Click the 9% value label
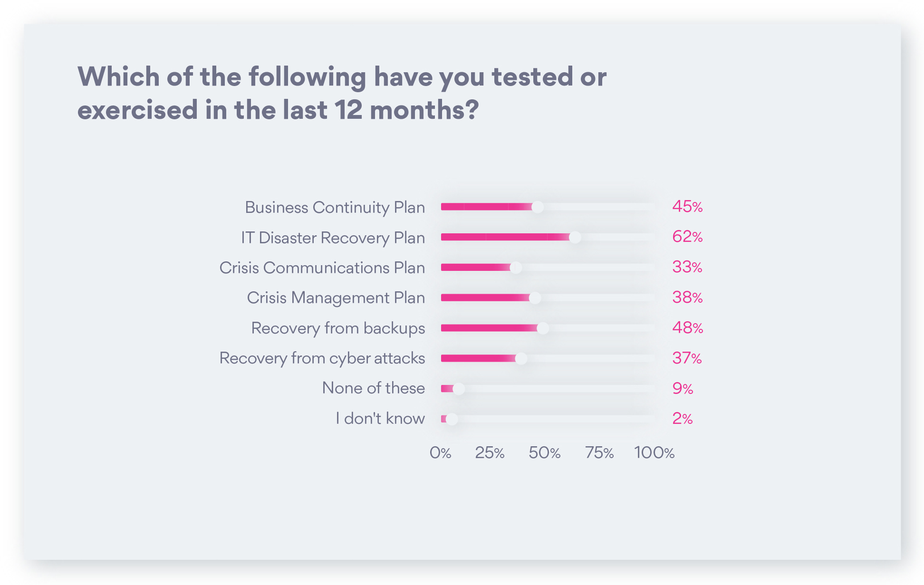Image resolution: width=924 pixels, height=585 pixels. pyautogui.click(x=683, y=388)
